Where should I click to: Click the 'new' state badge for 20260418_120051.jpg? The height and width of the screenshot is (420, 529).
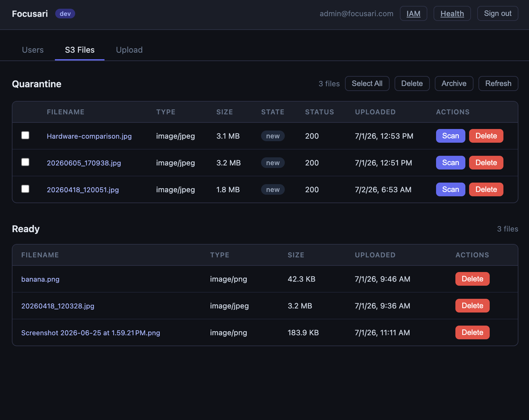273,189
